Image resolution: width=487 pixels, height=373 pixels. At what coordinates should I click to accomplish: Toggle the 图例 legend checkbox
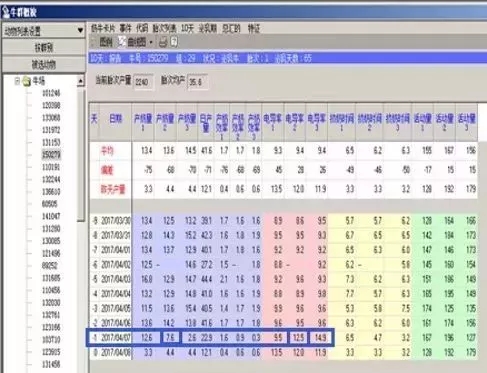pyautogui.click(x=94, y=42)
